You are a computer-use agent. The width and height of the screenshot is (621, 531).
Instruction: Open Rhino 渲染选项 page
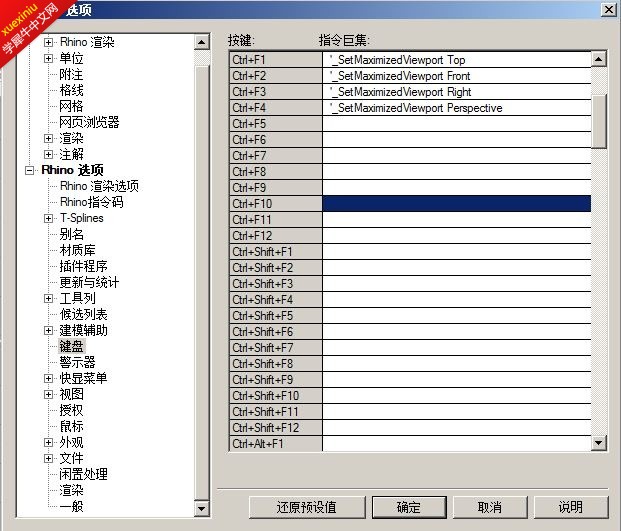(x=99, y=186)
